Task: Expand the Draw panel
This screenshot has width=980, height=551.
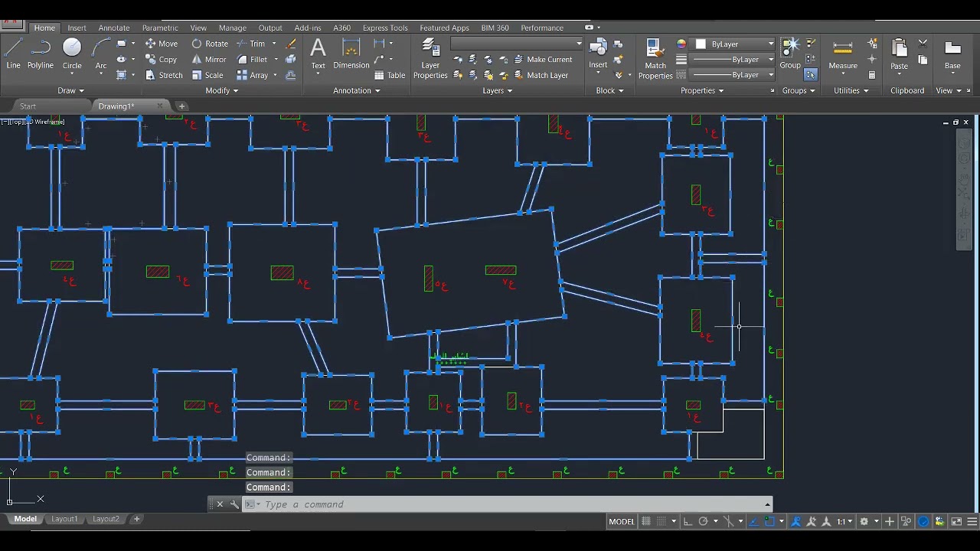Action: tap(71, 90)
